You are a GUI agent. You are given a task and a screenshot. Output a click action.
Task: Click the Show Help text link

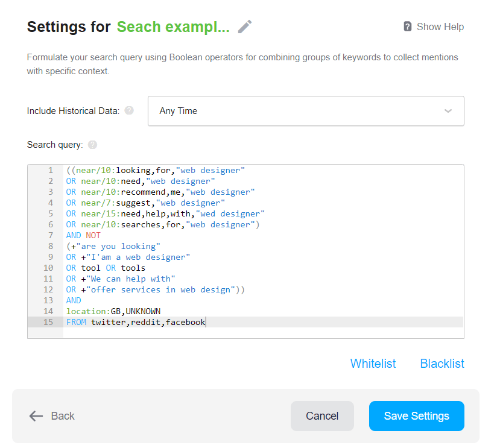tap(440, 27)
